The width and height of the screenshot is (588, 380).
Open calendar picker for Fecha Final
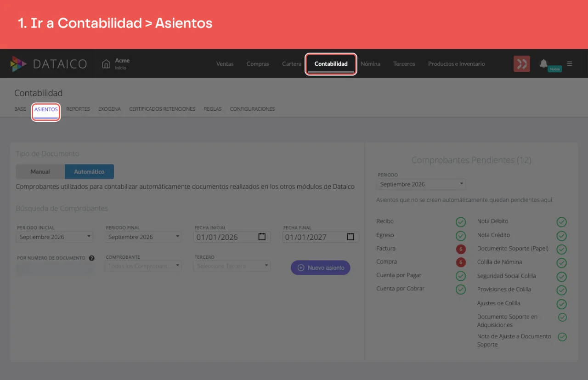pos(351,237)
